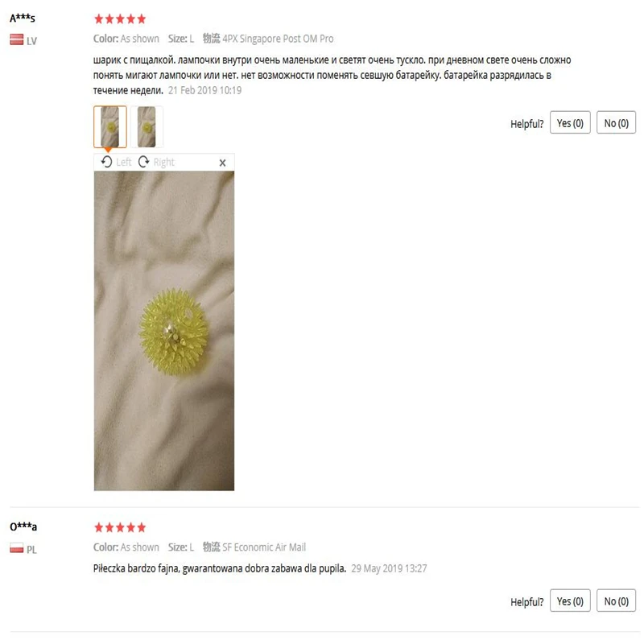This screenshot has width=644, height=644.
Task: Mark A***s review as helpful Yes
Action: click(x=570, y=123)
